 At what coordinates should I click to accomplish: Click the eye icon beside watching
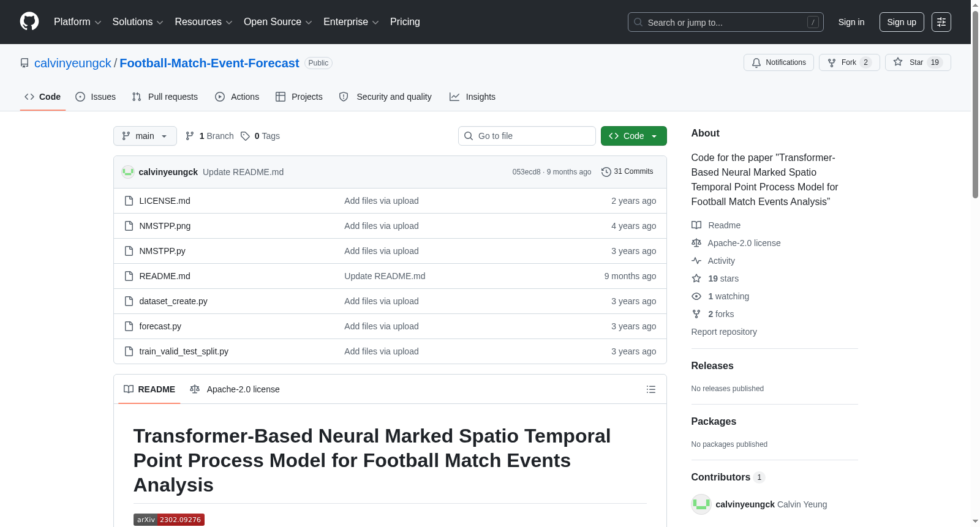(x=696, y=296)
